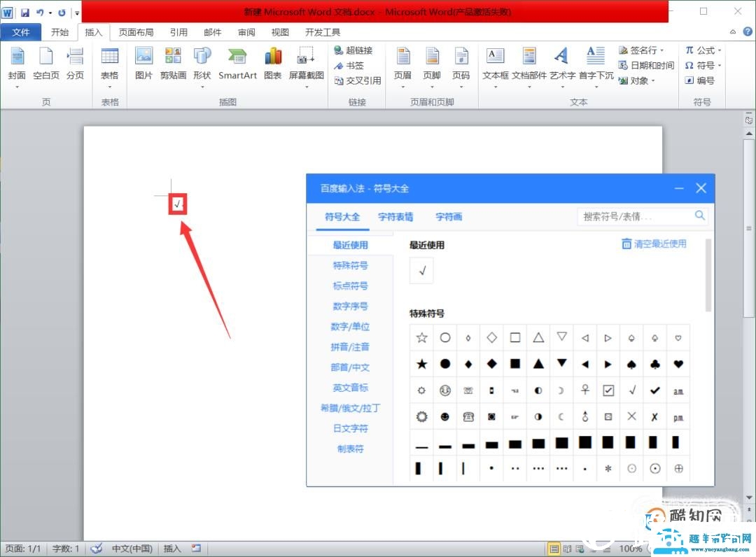Open the Header (页眉) menu
This screenshot has width=756, height=557.
pos(402,67)
